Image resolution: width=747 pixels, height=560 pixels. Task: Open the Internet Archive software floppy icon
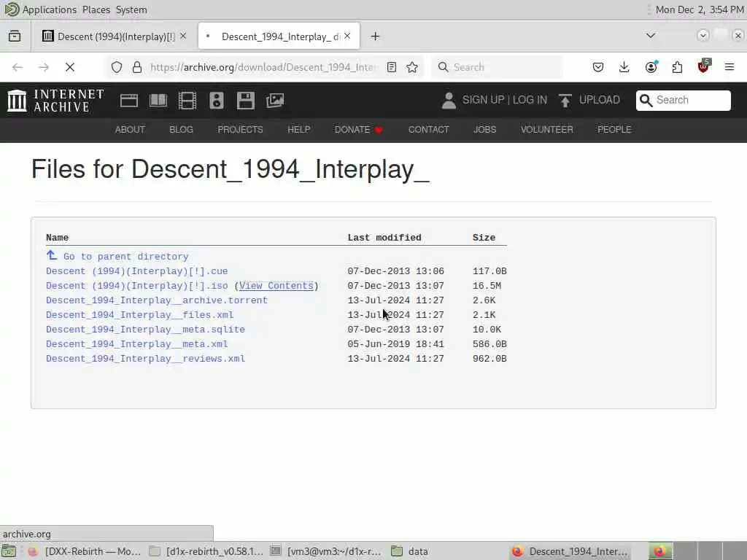(x=245, y=101)
